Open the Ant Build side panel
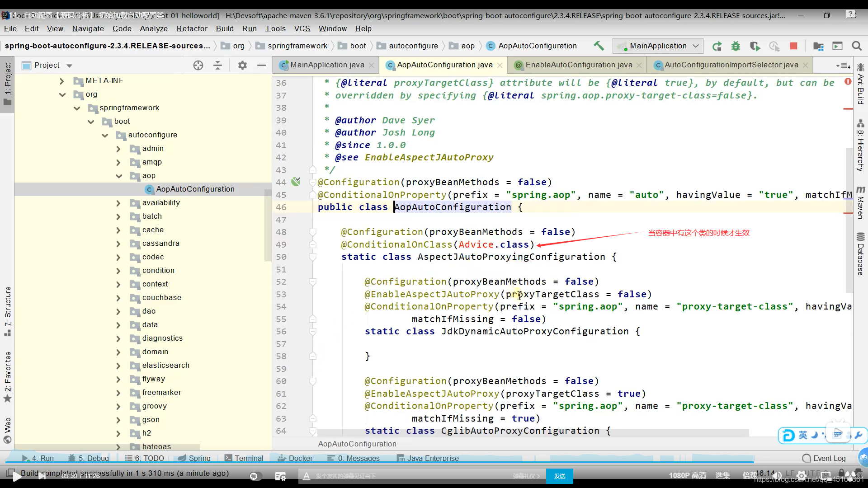 860,84
